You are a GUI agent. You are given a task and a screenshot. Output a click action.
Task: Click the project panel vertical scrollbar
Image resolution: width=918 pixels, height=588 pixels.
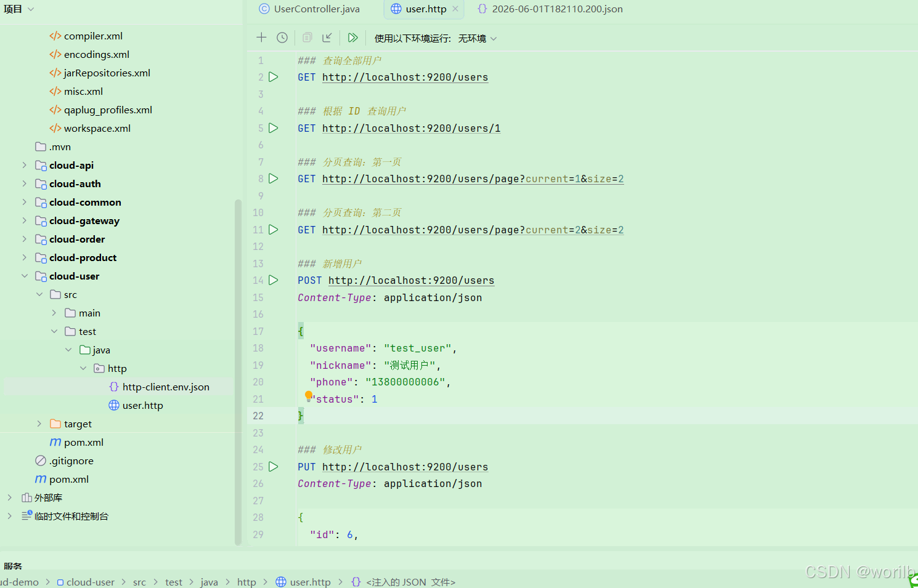click(238, 372)
